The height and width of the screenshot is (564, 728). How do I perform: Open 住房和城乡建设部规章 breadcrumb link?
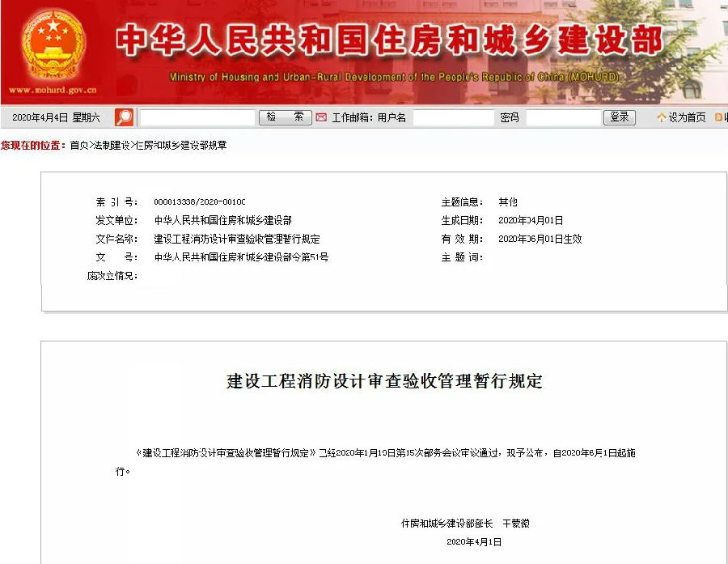pos(181,146)
